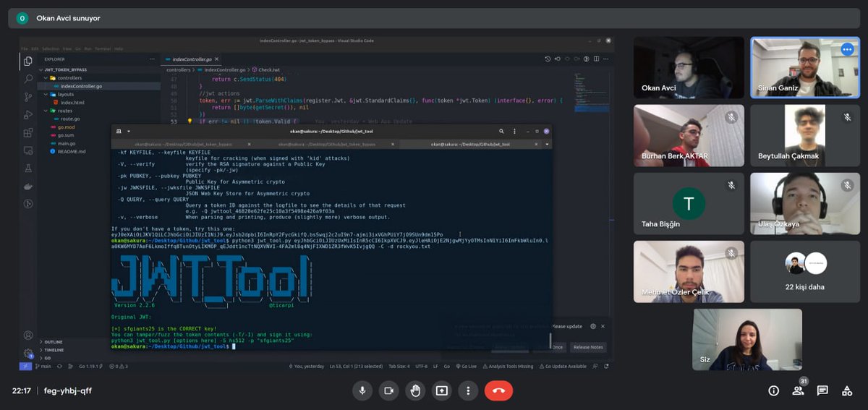Expand the GO section in sidebar
The image size is (868, 410).
click(x=48, y=358)
